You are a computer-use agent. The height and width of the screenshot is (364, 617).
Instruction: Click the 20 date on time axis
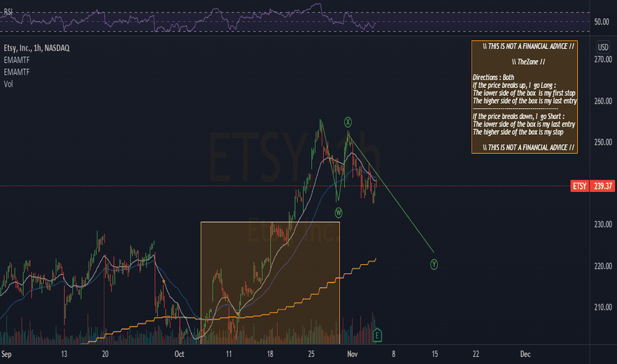[x=105, y=354]
